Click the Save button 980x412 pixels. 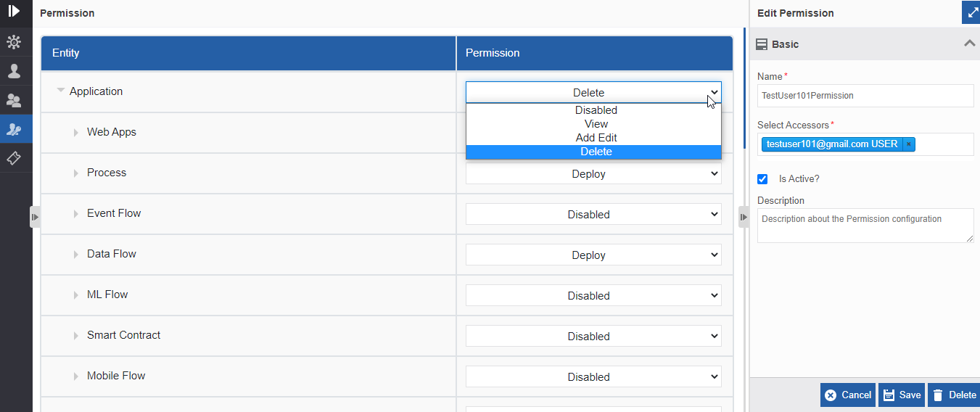click(902, 395)
